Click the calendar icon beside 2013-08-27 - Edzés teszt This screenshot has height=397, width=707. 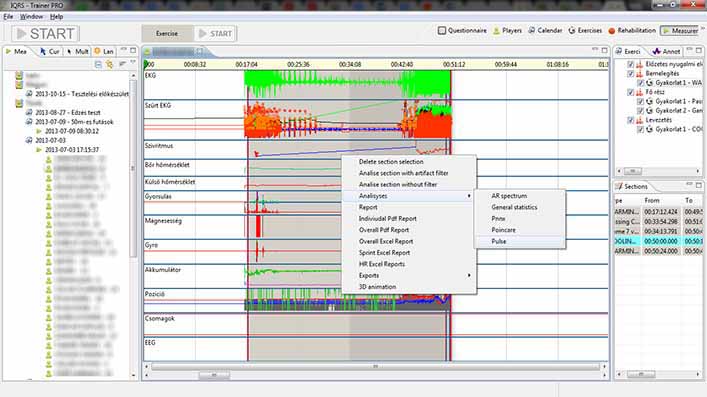29,112
